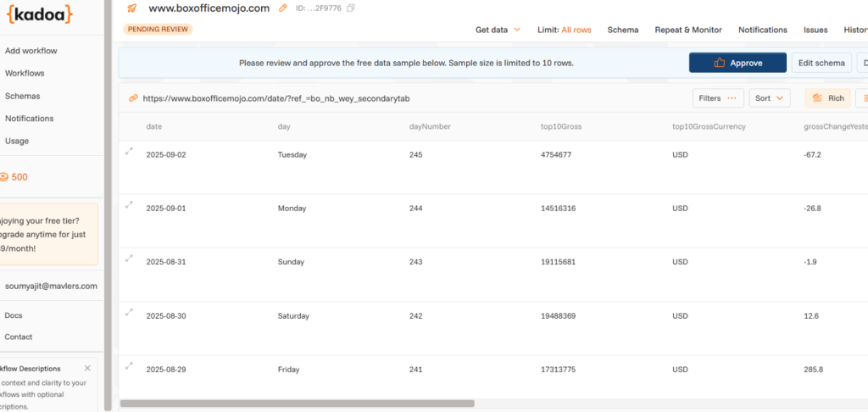Click the sidebar vertical scrollbar

pyautogui.click(x=108, y=206)
